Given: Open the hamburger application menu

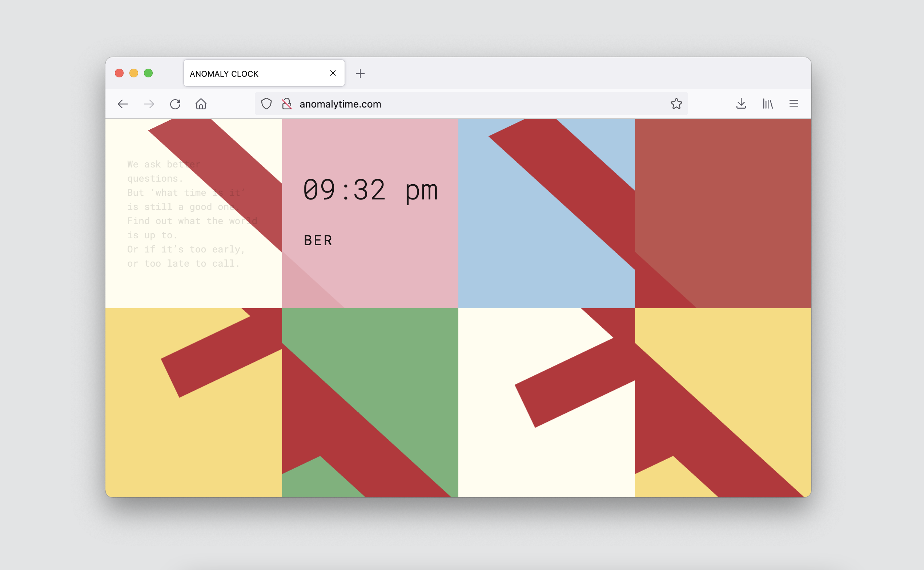Looking at the screenshot, I should coord(794,104).
